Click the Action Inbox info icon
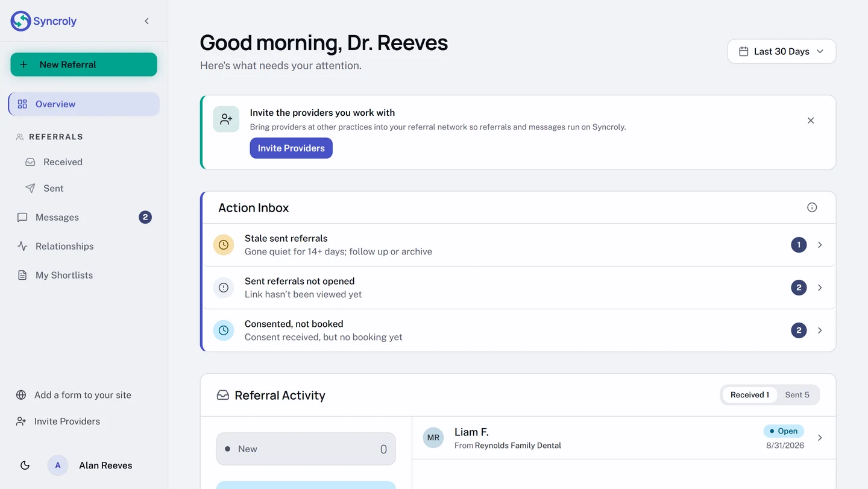The height and width of the screenshot is (489, 868). 812,207
